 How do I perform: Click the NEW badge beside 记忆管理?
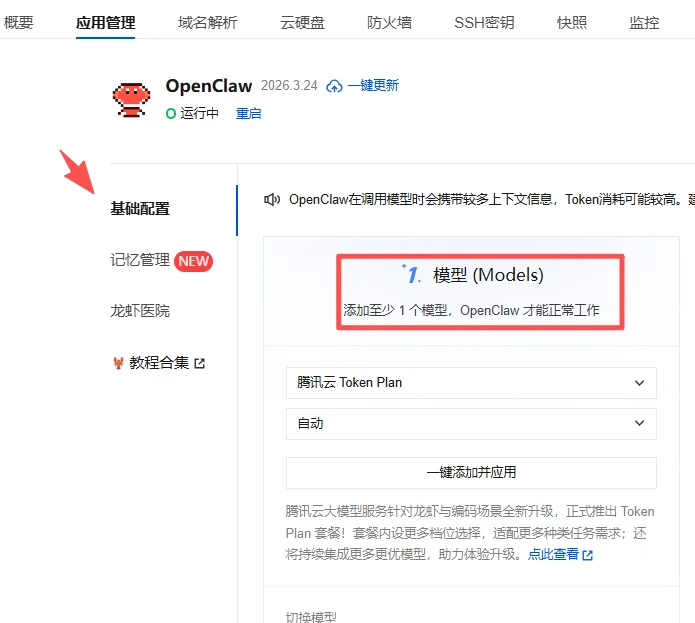(x=193, y=261)
